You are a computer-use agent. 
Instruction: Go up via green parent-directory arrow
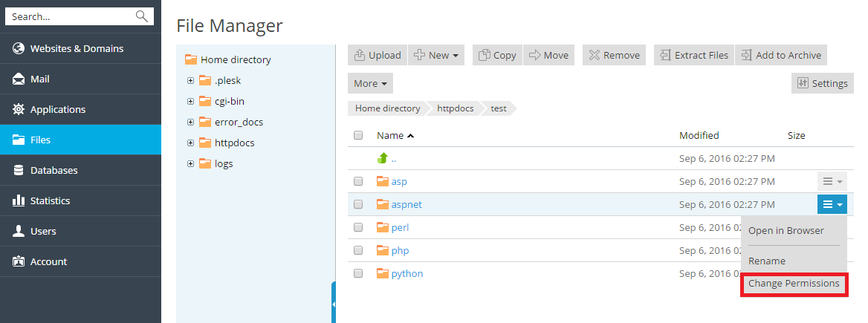(383, 158)
